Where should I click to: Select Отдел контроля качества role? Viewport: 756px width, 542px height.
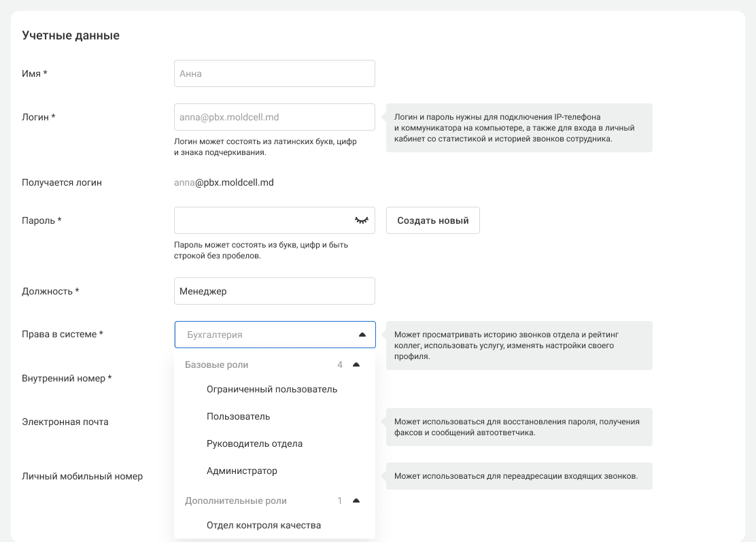(x=263, y=525)
